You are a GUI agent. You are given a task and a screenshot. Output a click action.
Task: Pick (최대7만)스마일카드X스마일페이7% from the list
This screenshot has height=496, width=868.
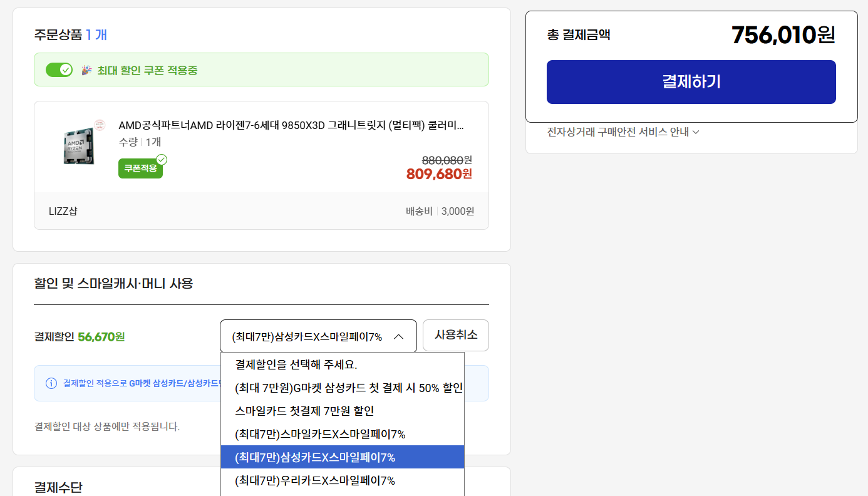[x=320, y=434]
